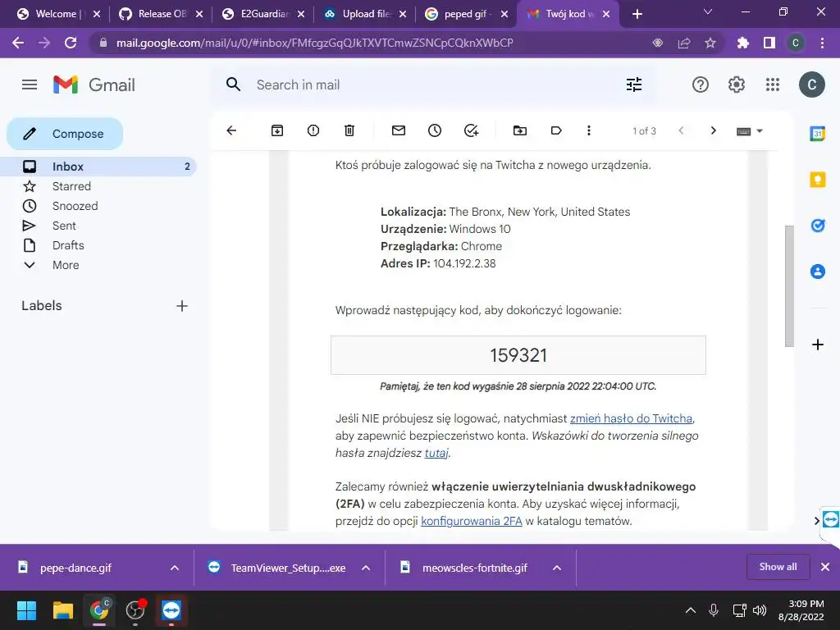
Task: Delete the open email
Action: tap(349, 130)
